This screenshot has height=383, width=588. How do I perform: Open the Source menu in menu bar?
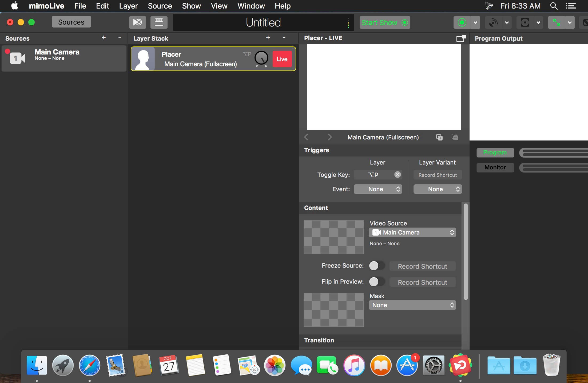pyautogui.click(x=160, y=6)
